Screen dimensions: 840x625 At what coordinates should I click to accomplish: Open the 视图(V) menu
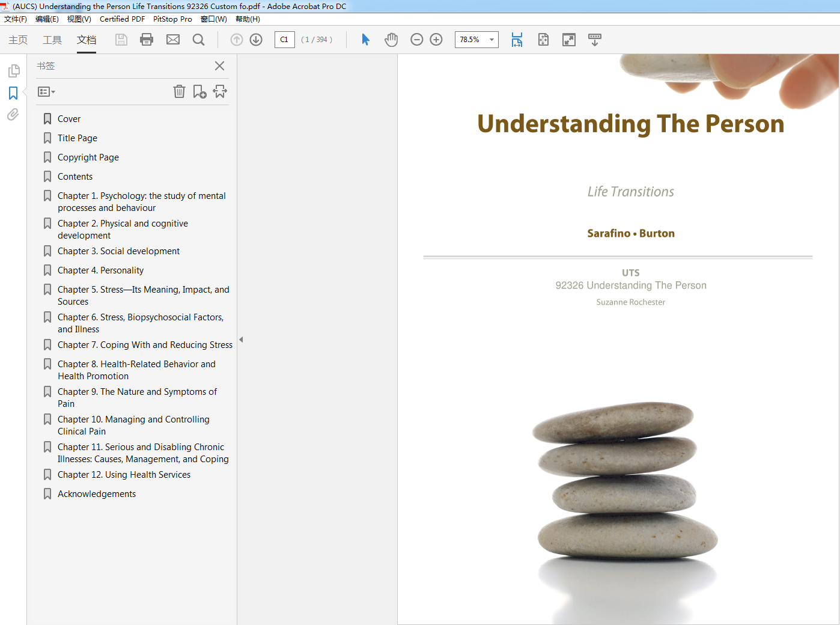79,19
